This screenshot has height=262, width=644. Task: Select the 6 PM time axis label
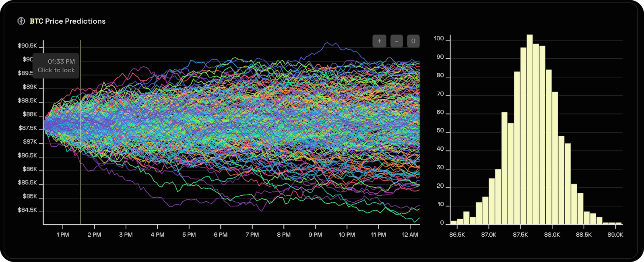click(x=221, y=235)
